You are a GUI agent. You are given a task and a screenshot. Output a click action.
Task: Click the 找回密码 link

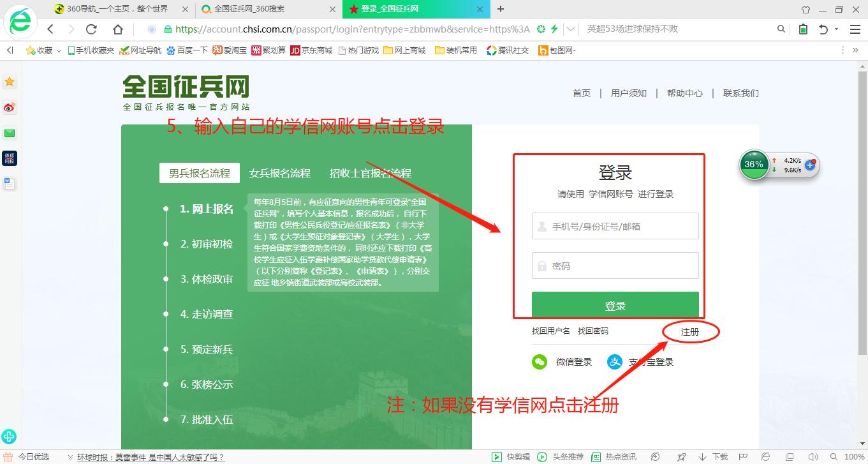tap(592, 331)
